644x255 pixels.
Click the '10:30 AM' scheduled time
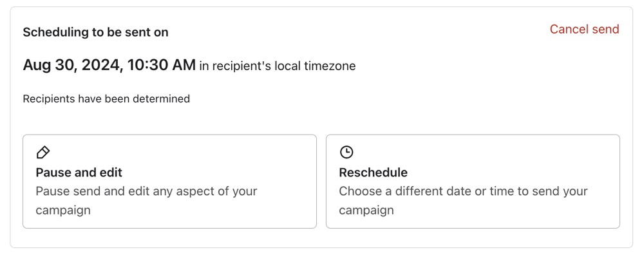(162, 65)
